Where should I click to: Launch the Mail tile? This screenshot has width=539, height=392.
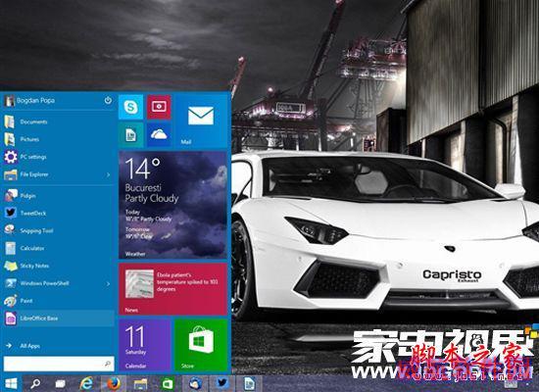point(201,122)
